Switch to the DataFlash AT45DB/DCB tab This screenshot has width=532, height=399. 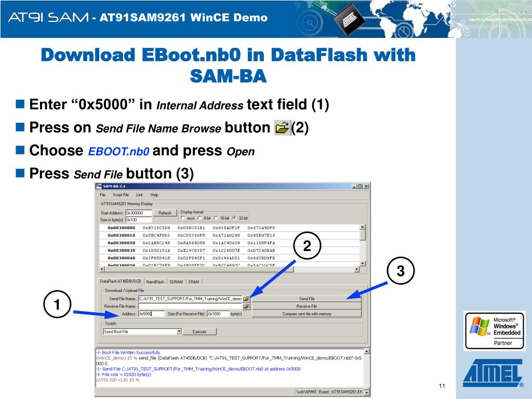[121, 281]
